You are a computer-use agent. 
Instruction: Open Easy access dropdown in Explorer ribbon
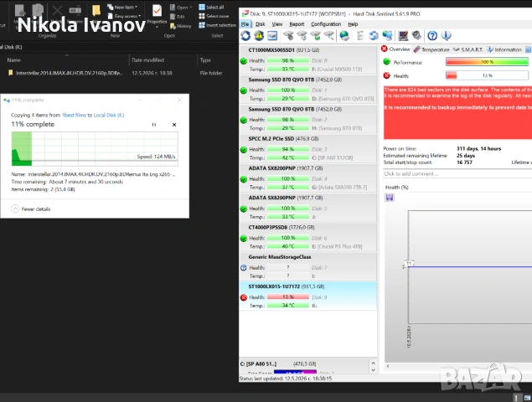pos(124,16)
